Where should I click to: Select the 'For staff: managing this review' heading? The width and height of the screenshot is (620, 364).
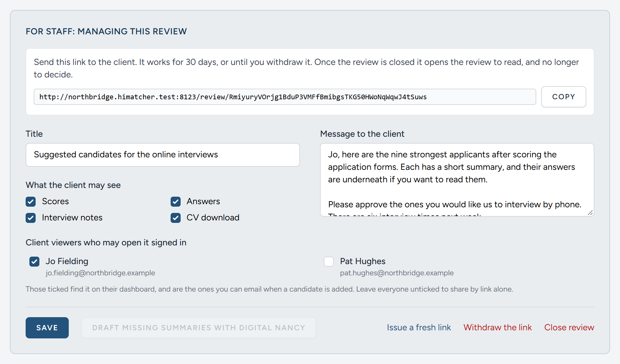pyautogui.click(x=106, y=32)
